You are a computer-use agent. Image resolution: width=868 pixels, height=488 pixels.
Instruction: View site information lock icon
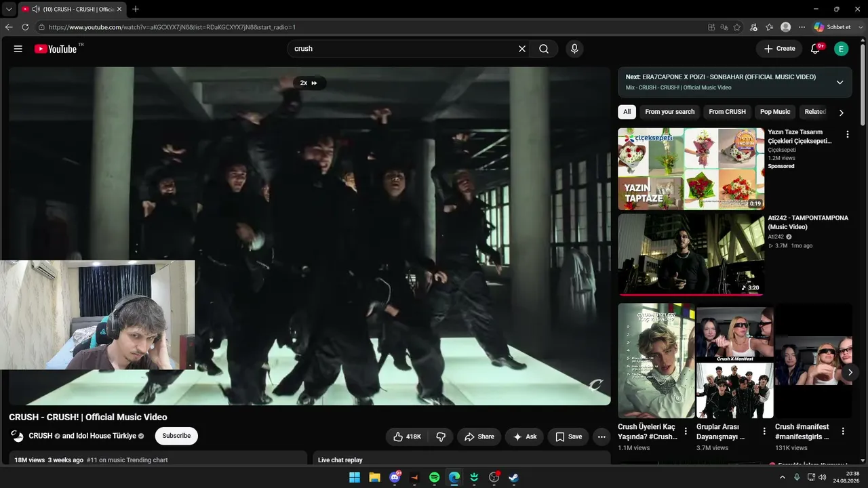pos(41,27)
